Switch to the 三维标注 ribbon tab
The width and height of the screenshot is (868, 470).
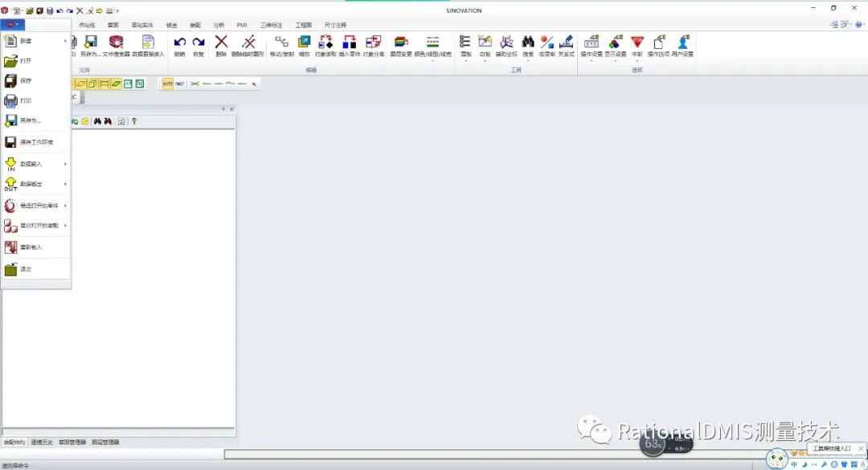(272, 25)
